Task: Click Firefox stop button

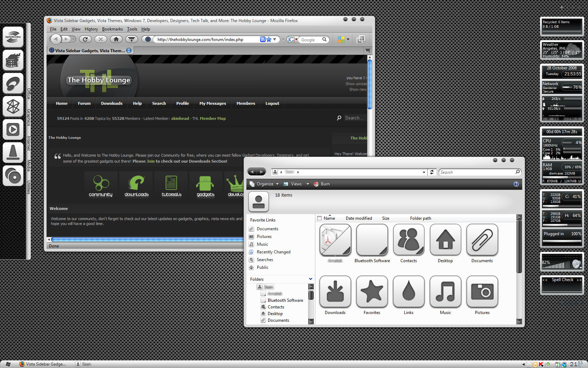Action: click(100, 39)
